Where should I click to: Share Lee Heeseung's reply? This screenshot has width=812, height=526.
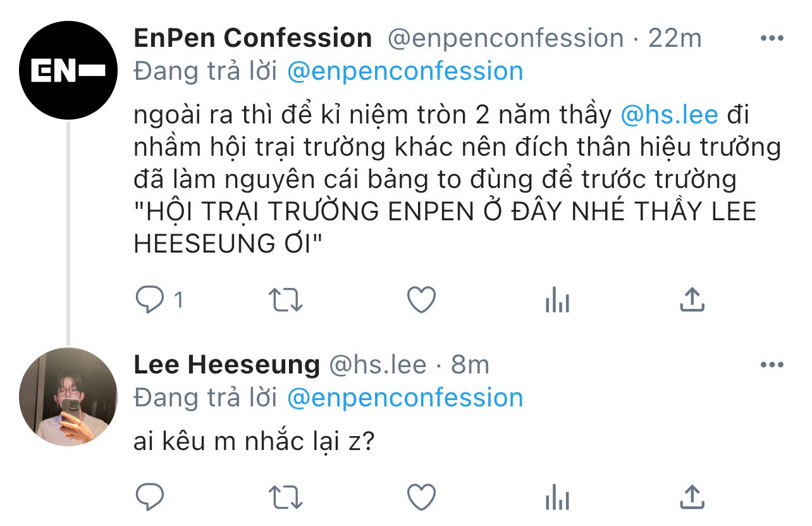[692, 497]
